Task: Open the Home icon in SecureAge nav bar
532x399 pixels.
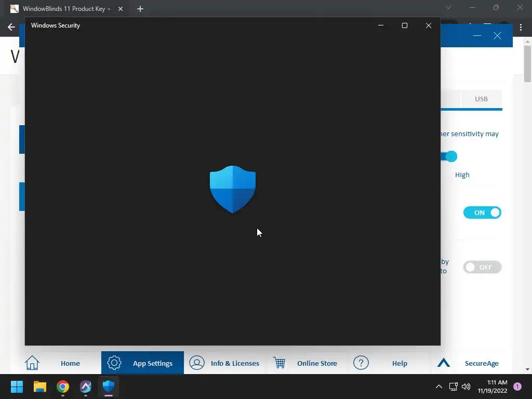Action: (32, 363)
